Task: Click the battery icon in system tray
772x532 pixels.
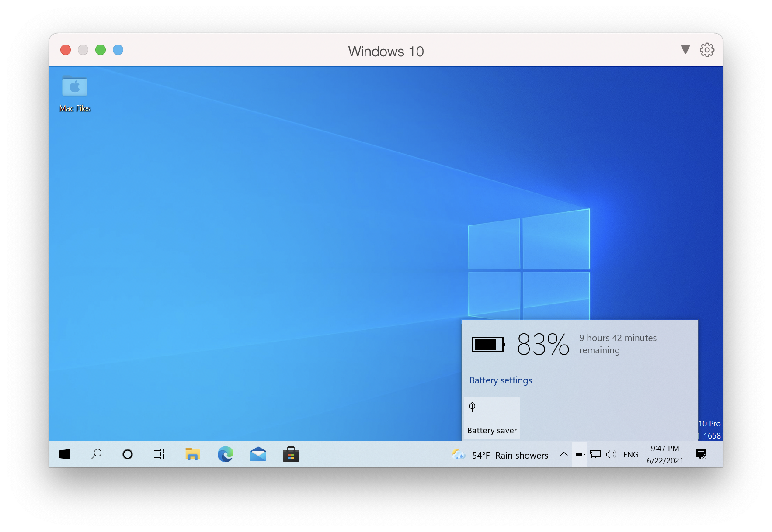Action: [x=580, y=455]
